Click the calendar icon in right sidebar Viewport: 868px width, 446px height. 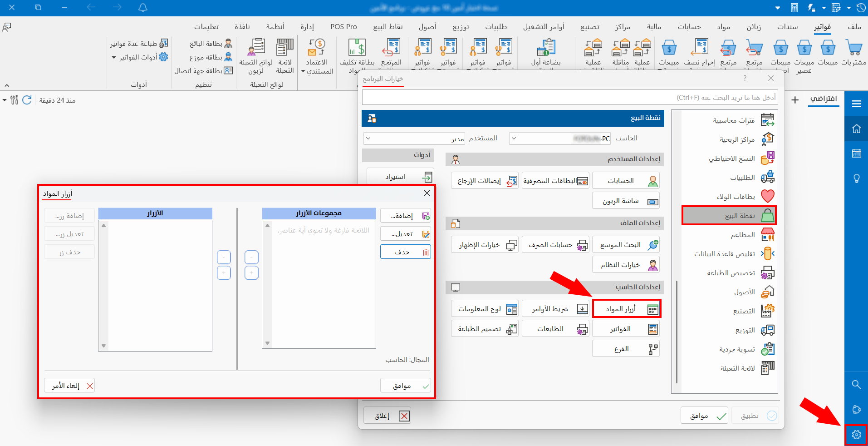click(856, 154)
